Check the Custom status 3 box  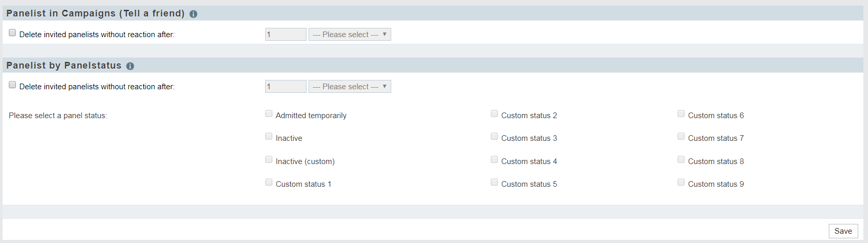pyautogui.click(x=494, y=136)
